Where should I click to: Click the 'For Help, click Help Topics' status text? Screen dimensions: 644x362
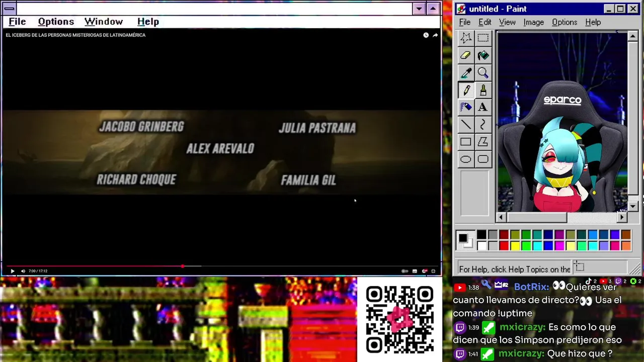coord(515,269)
